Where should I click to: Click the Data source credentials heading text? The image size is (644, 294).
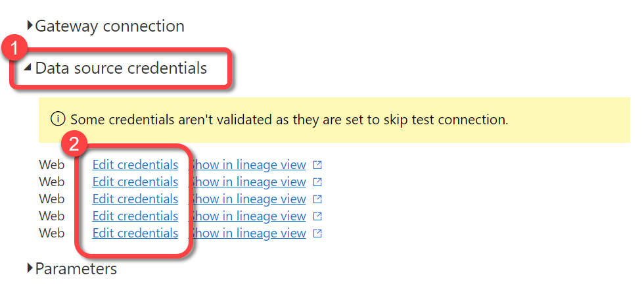[121, 68]
